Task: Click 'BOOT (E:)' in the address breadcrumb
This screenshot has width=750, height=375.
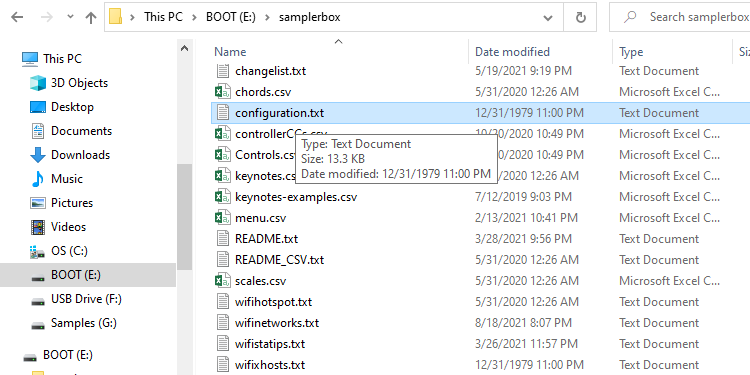Action: 231,17
